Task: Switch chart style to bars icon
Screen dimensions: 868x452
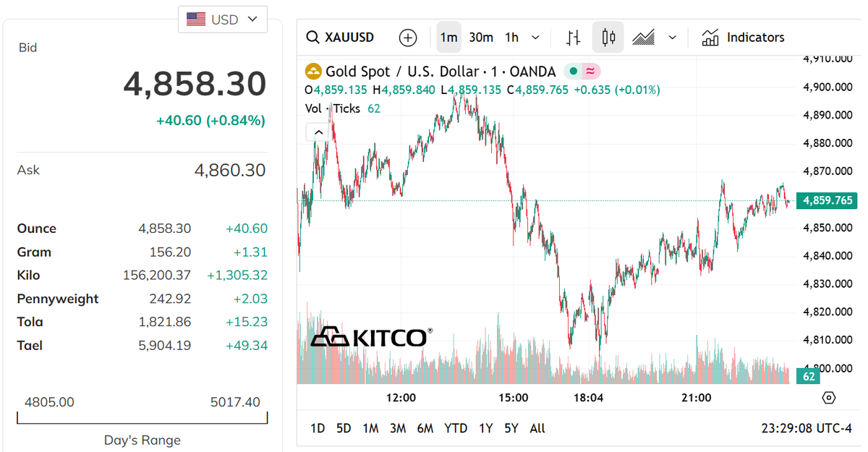Action: (574, 38)
